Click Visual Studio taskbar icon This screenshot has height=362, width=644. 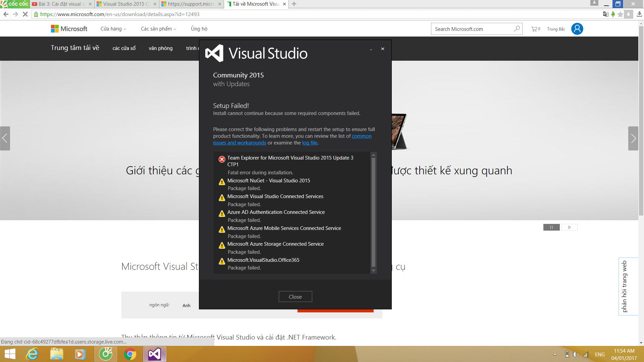(x=155, y=354)
